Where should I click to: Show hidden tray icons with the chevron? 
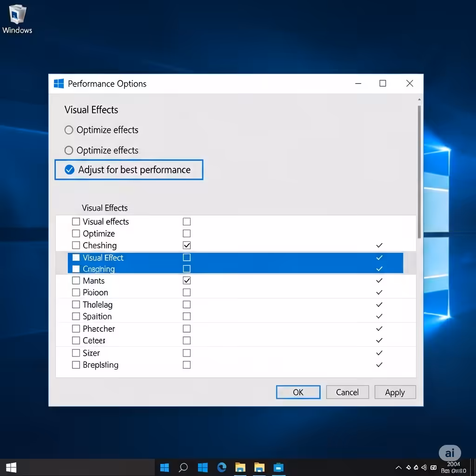pos(398,468)
